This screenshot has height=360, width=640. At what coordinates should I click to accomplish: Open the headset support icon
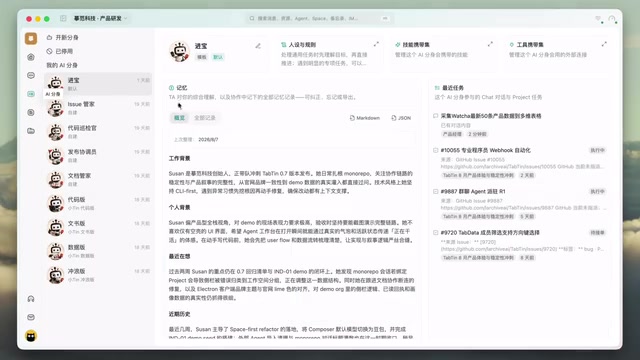pyautogui.click(x=31, y=299)
